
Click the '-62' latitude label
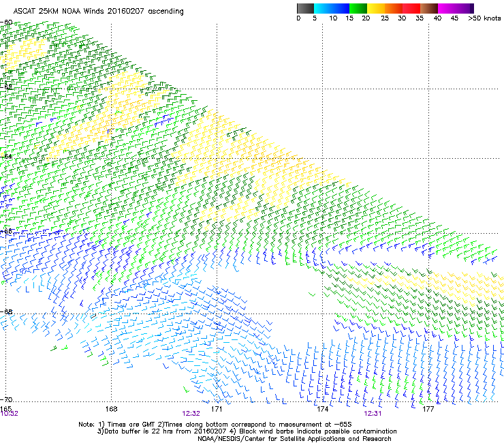coord(6,87)
